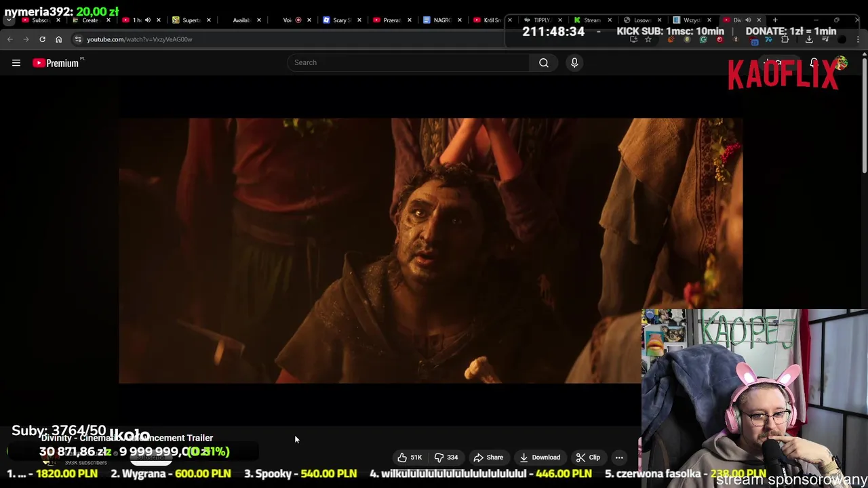Image resolution: width=868 pixels, height=488 pixels.
Task: Reload the page with refresh icon
Action: (x=42, y=39)
